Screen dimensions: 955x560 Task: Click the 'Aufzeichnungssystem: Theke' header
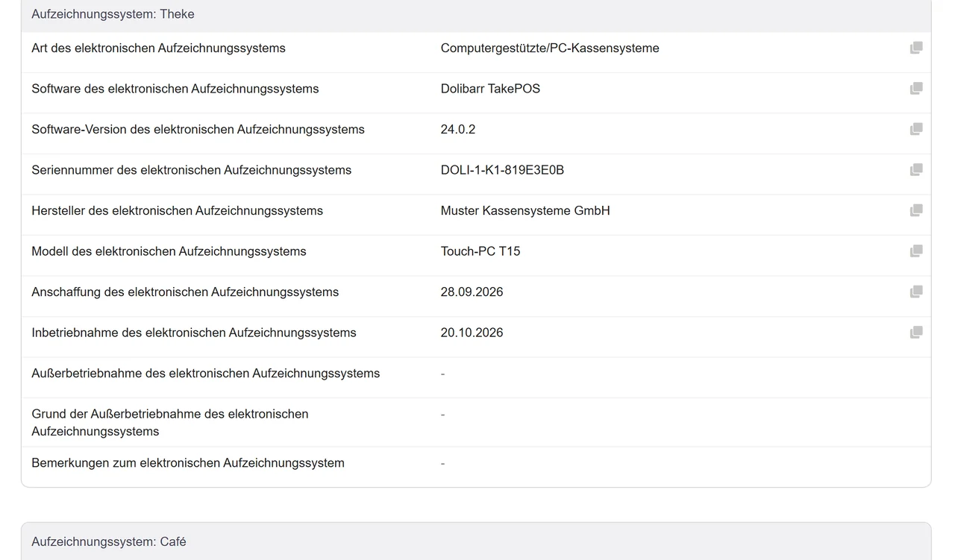pyautogui.click(x=476, y=15)
